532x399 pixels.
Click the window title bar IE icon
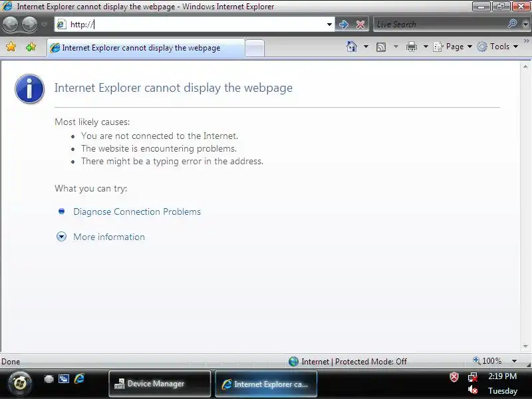coord(7,6)
